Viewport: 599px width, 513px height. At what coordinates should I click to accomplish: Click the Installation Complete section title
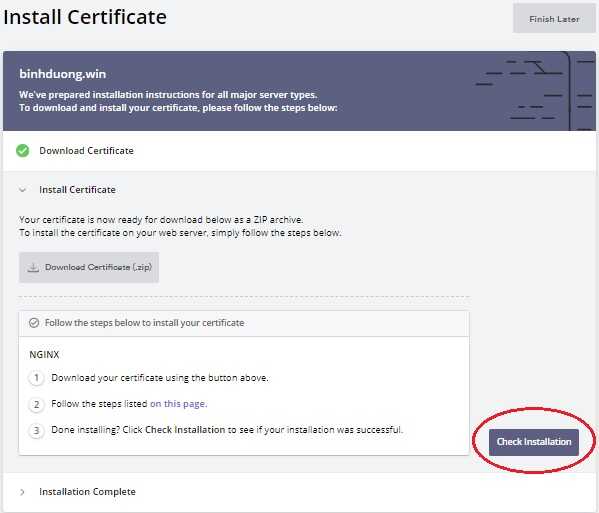coord(87,492)
